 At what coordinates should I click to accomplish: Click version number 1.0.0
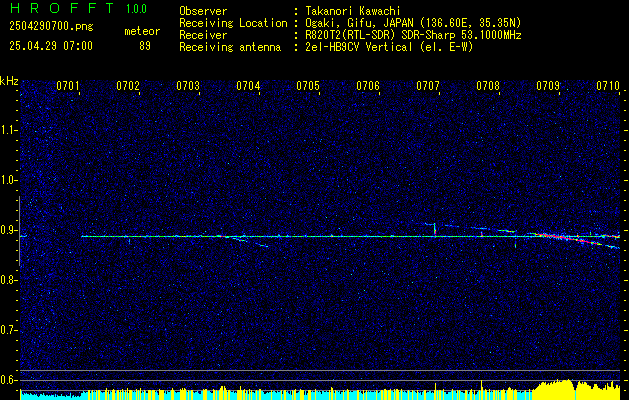coord(136,8)
